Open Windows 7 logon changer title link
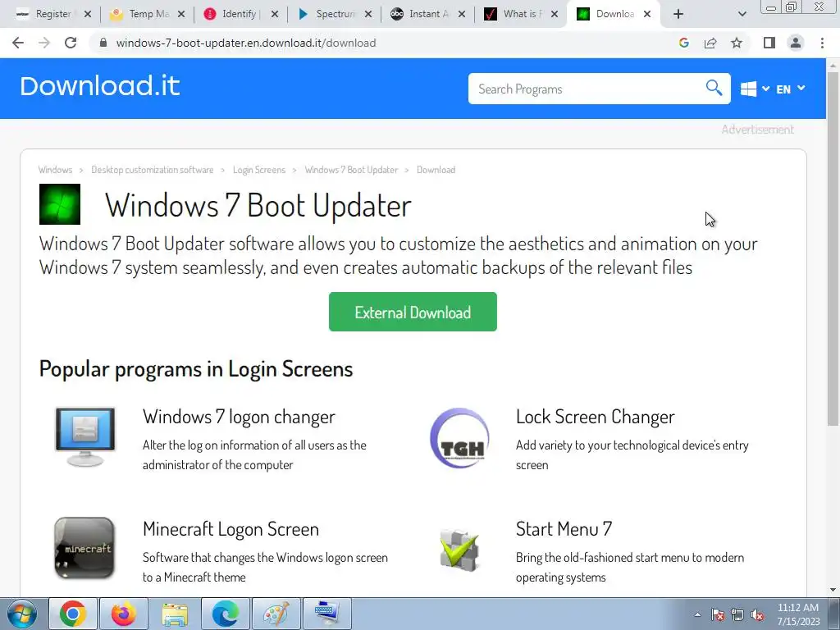The width and height of the screenshot is (840, 630). pyautogui.click(x=239, y=417)
